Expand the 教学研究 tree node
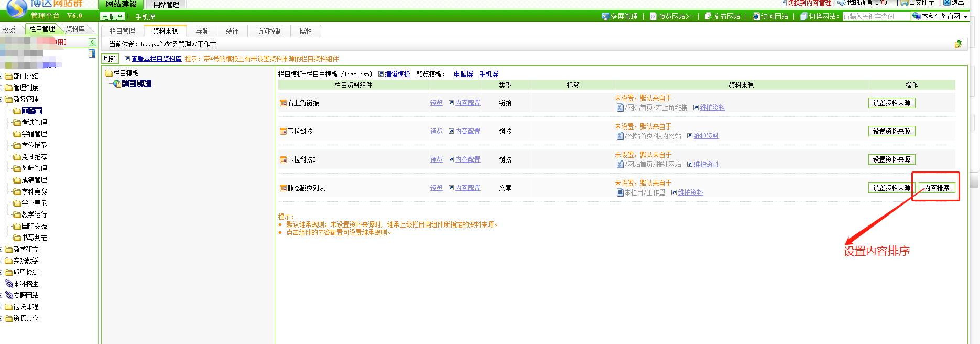980x344 pixels. 2,250
